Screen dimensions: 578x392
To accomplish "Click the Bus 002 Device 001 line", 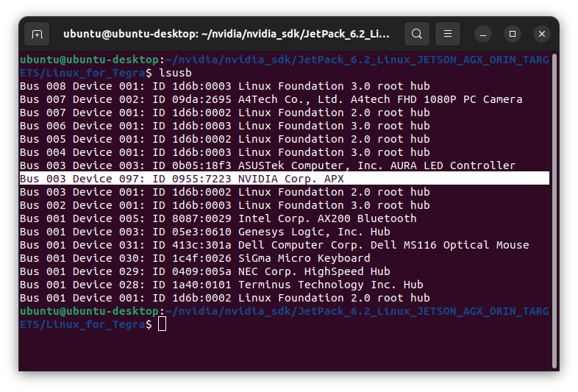I will coord(225,205).
